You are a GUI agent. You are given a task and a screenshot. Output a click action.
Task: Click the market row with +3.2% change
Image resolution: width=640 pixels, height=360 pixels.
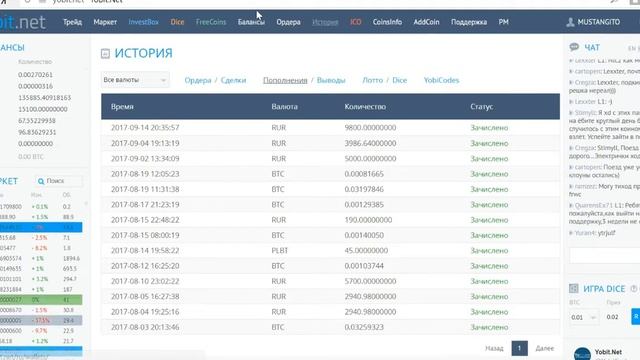pos(41,279)
